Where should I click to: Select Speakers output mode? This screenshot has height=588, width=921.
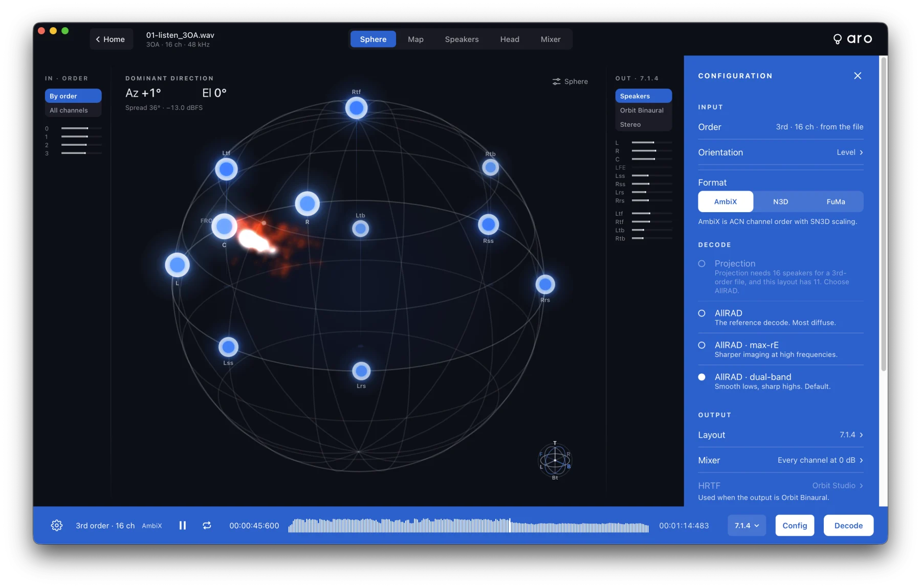643,96
